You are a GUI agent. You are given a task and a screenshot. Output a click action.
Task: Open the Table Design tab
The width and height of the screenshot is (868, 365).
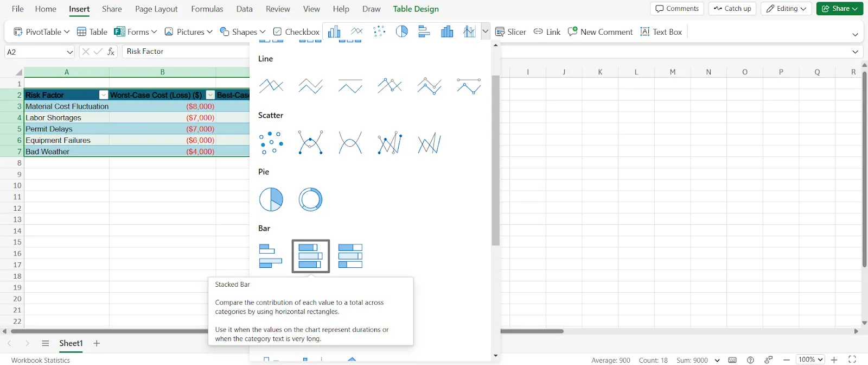[x=416, y=9]
